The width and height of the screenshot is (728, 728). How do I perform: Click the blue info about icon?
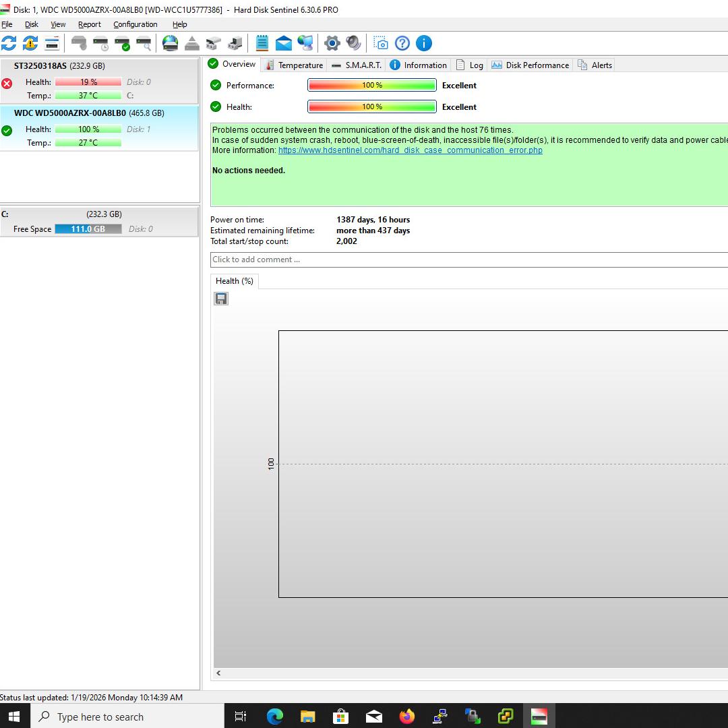pos(423,43)
